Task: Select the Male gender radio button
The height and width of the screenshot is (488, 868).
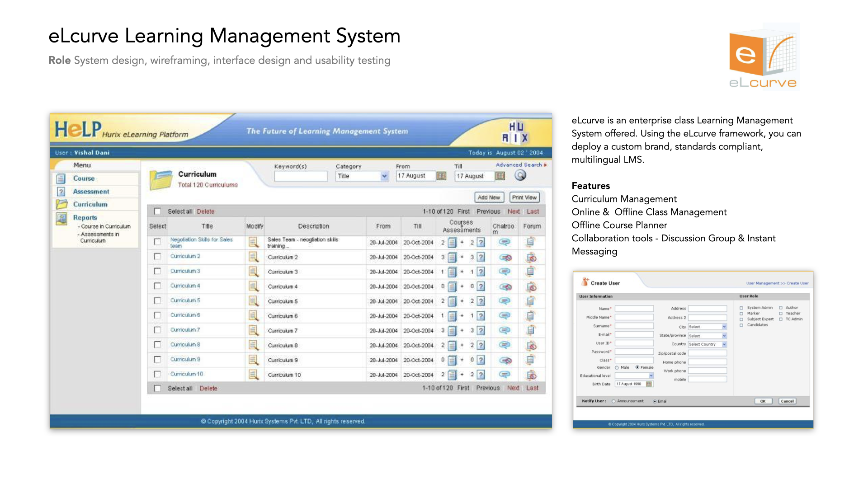Action: [x=617, y=368]
